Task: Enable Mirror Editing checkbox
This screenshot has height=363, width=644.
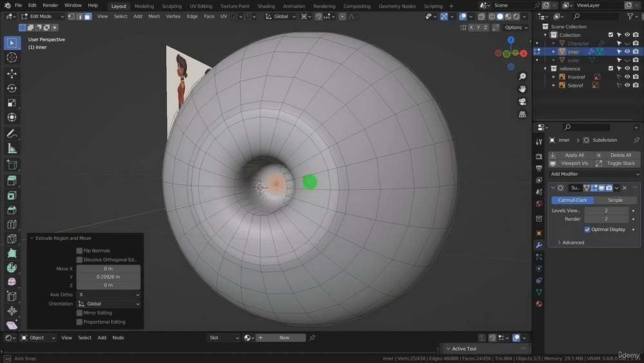Action: [79, 313]
